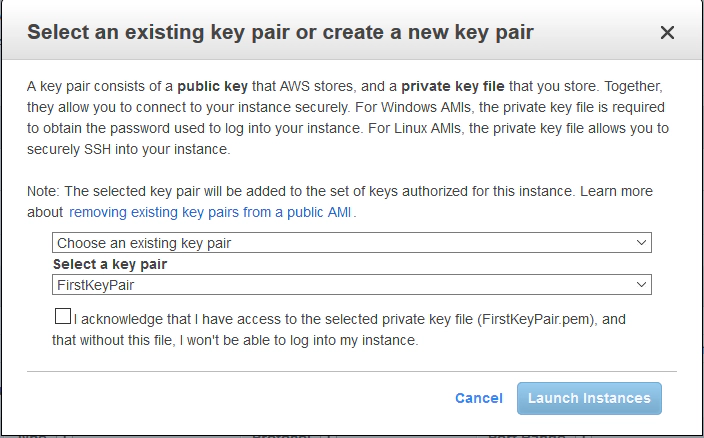Click the dialog title heading text
This screenshot has width=704, height=438.
280,33
